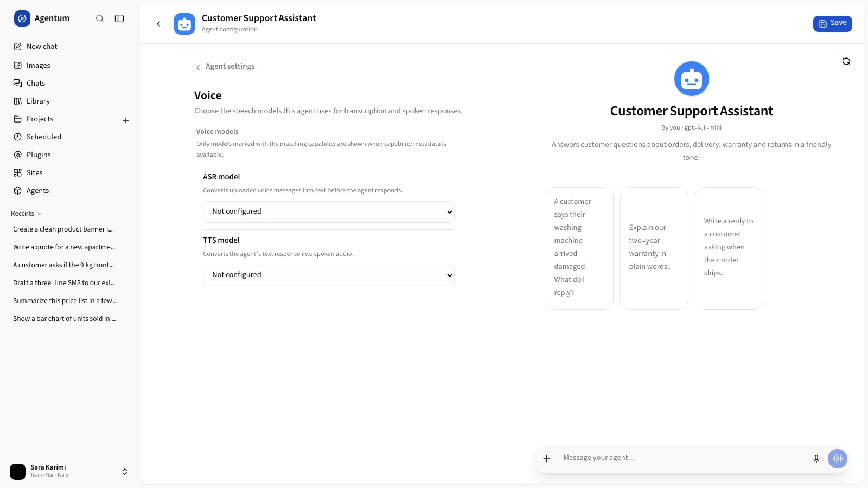The image size is (868, 488).
Task: Collapse the Recents list
Action: [27, 214]
